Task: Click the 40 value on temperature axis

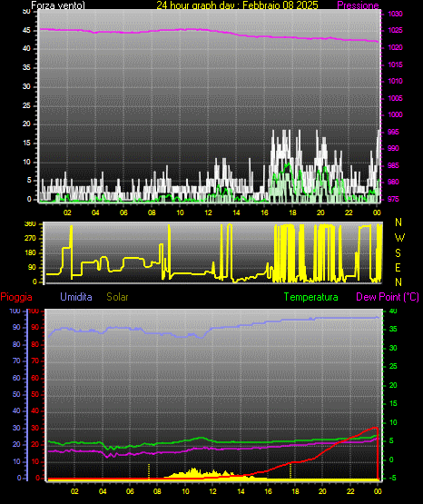Action: coord(393,311)
